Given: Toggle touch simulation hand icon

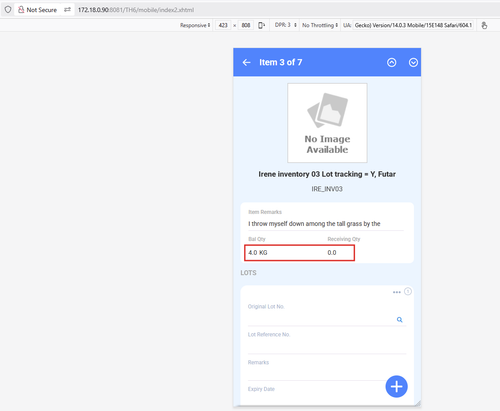Looking at the screenshot, I should coord(484,25).
